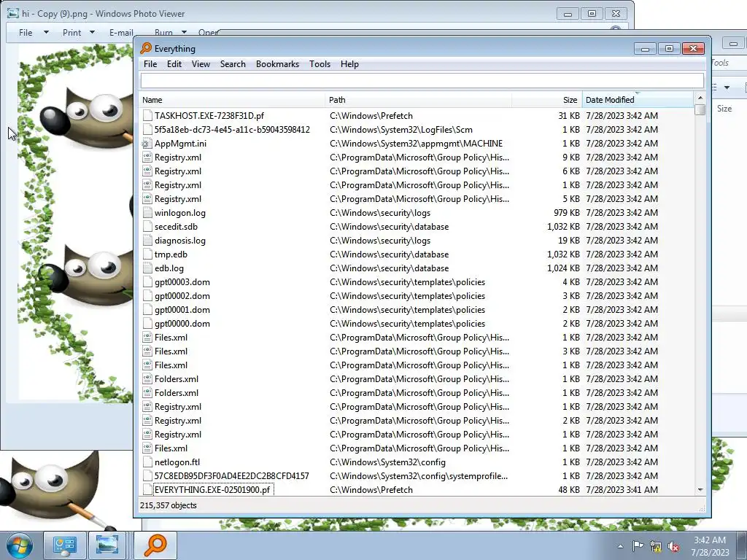Screen dimensions: 747x560
Task: Click the 215,357 objects status text
Action: coord(169,505)
